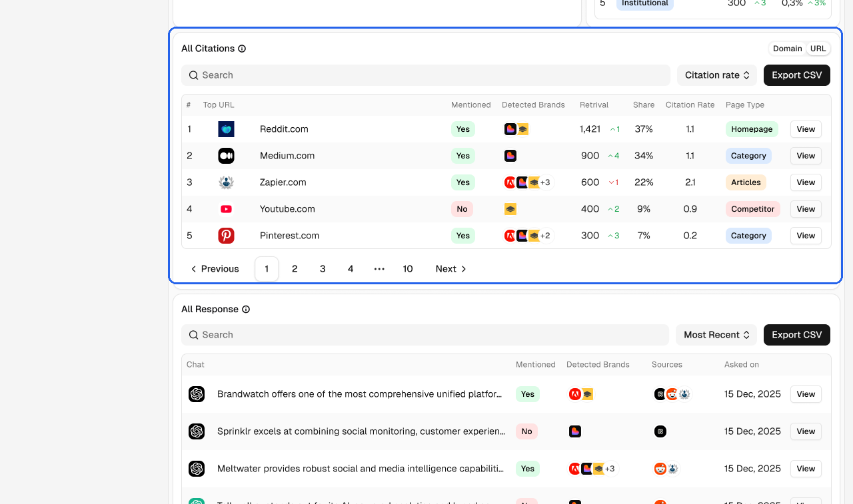Click the +3 brands badge in Meltwater row
The image size is (853, 504).
pyautogui.click(x=610, y=469)
